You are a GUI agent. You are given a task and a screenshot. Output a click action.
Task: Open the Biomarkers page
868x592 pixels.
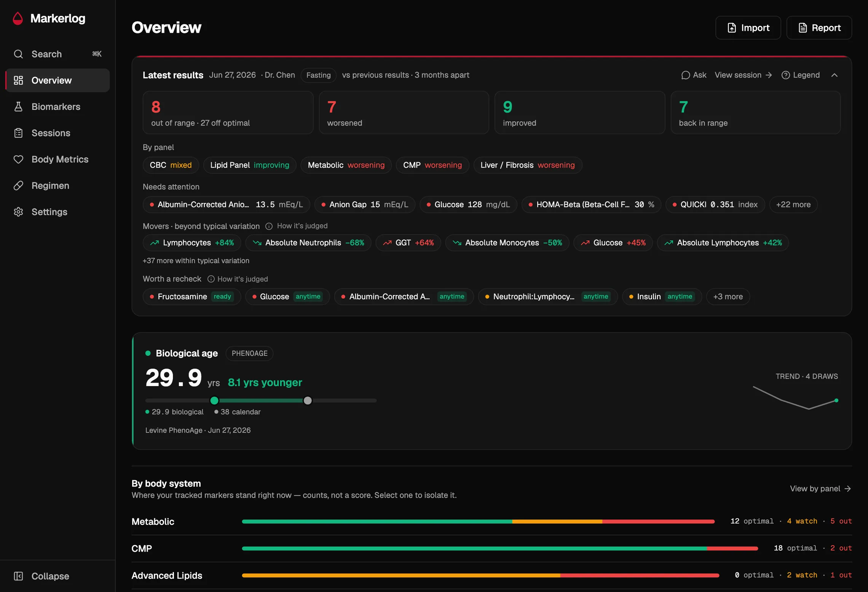[x=57, y=107]
